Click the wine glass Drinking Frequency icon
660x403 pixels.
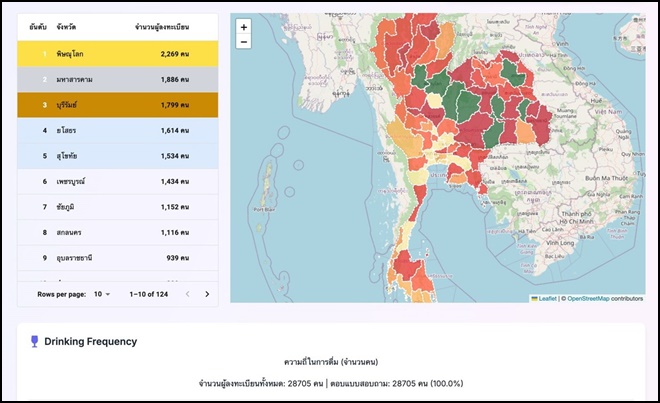35,342
